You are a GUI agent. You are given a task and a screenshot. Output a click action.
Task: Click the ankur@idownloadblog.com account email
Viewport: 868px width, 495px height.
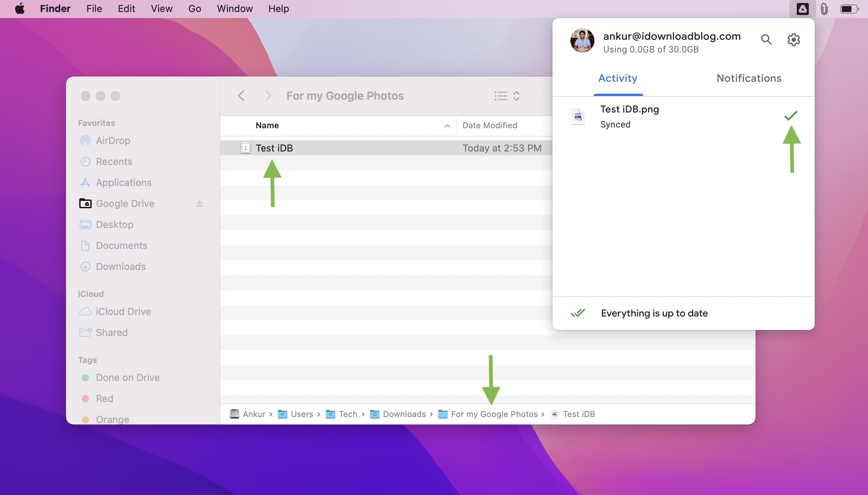point(672,36)
